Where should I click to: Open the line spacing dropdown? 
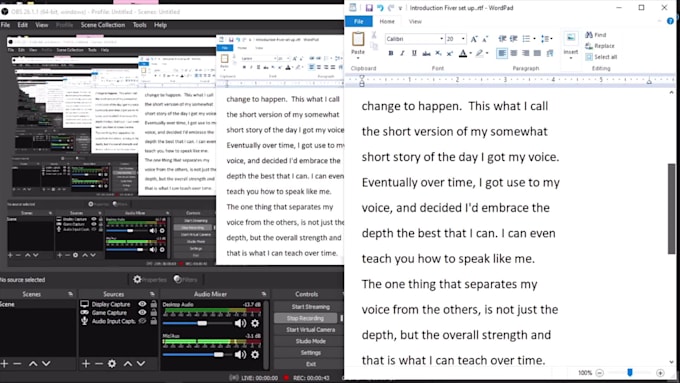click(546, 39)
